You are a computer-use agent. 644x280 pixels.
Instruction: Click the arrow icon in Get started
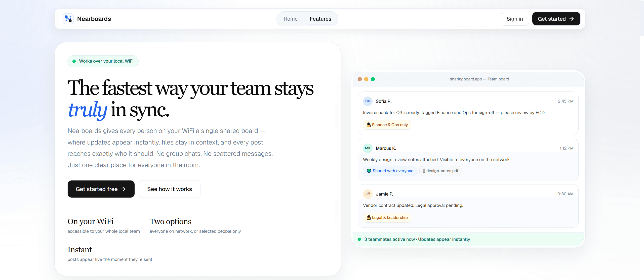572,19
